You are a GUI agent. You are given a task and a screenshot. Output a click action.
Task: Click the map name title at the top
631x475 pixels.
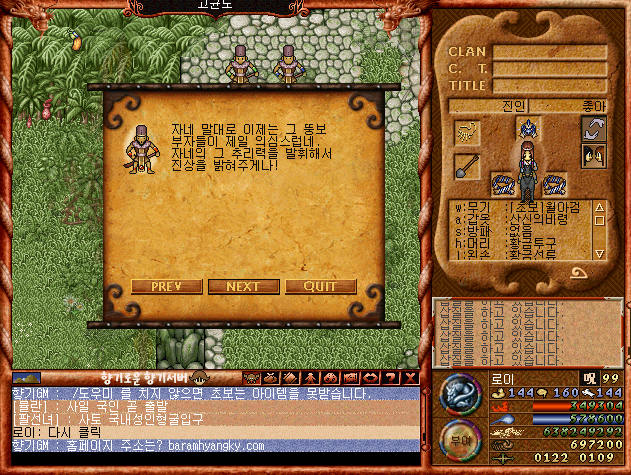(x=215, y=5)
